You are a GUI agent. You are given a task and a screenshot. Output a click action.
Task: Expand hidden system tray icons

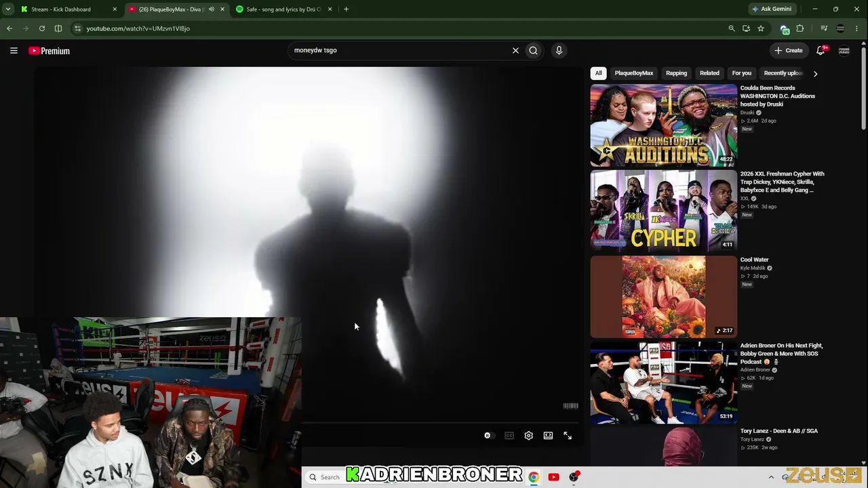tap(771, 477)
